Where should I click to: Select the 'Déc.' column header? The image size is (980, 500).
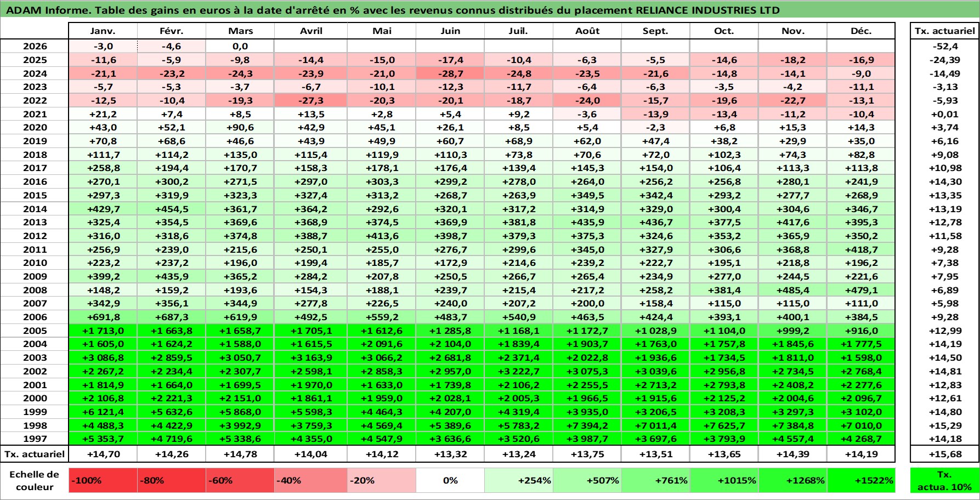[861, 31]
